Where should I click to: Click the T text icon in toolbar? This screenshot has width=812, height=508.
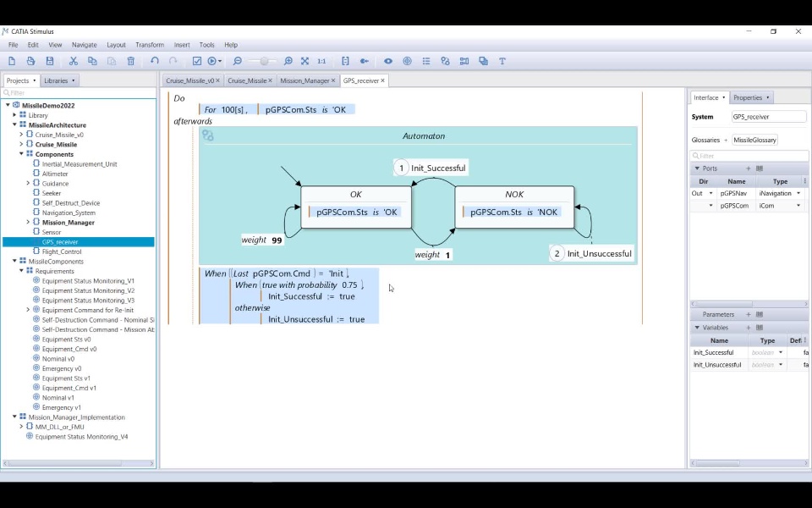(502, 61)
